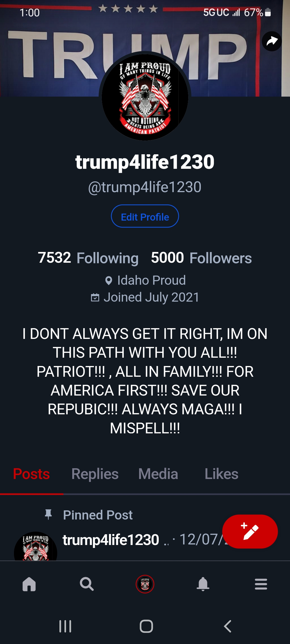The image size is (290, 644).
Task: Open the notifications bell icon
Action: click(203, 584)
